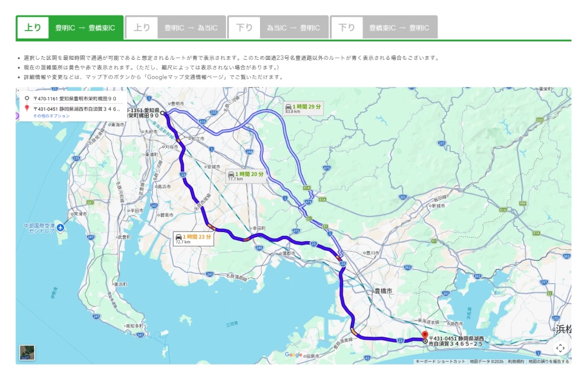Viewport: 588px width, 380px height.
Task: Select the 1 時間 23 分 route label
Action: [194, 238]
